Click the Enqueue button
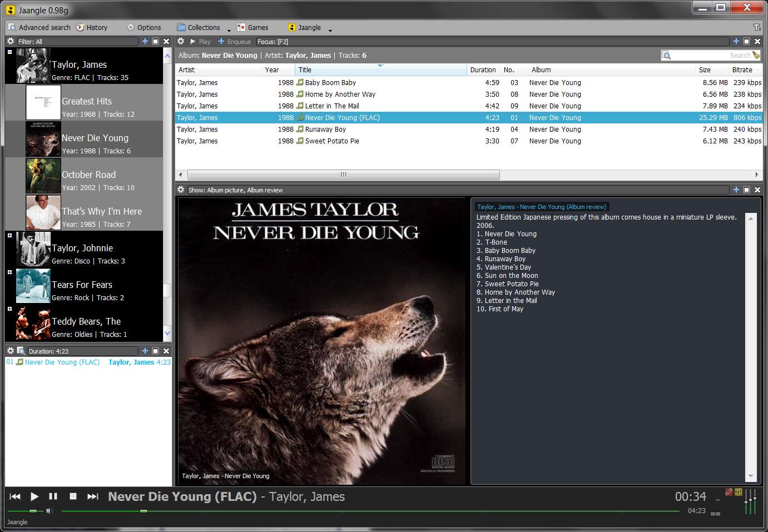The height and width of the screenshot is (532, 768). pos(235,41)
